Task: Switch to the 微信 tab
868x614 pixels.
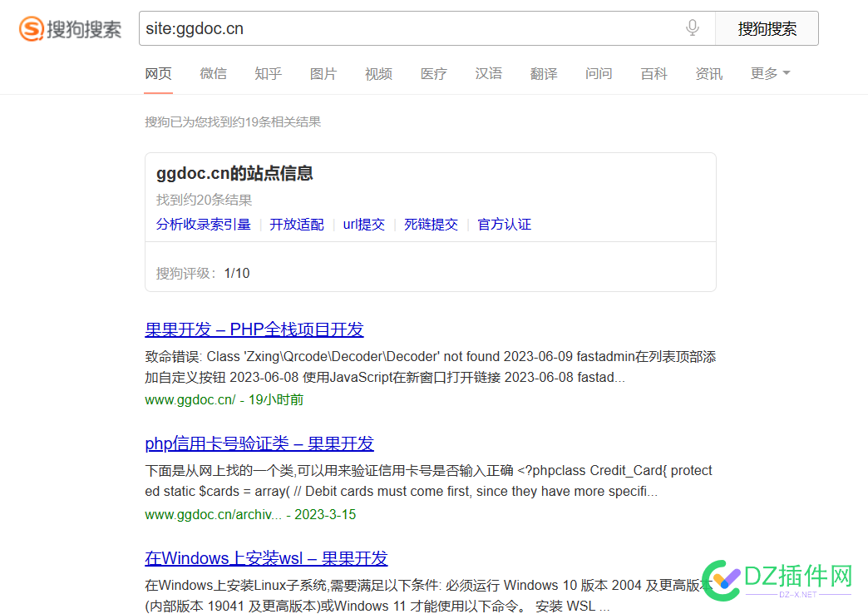Action: pos(213,74)
